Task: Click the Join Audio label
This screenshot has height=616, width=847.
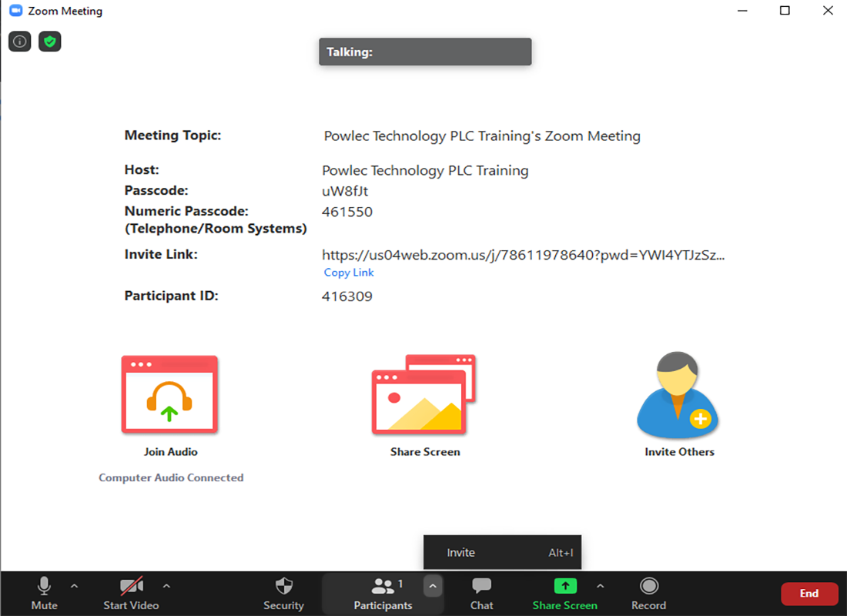Action: click(x=171, y=452)
